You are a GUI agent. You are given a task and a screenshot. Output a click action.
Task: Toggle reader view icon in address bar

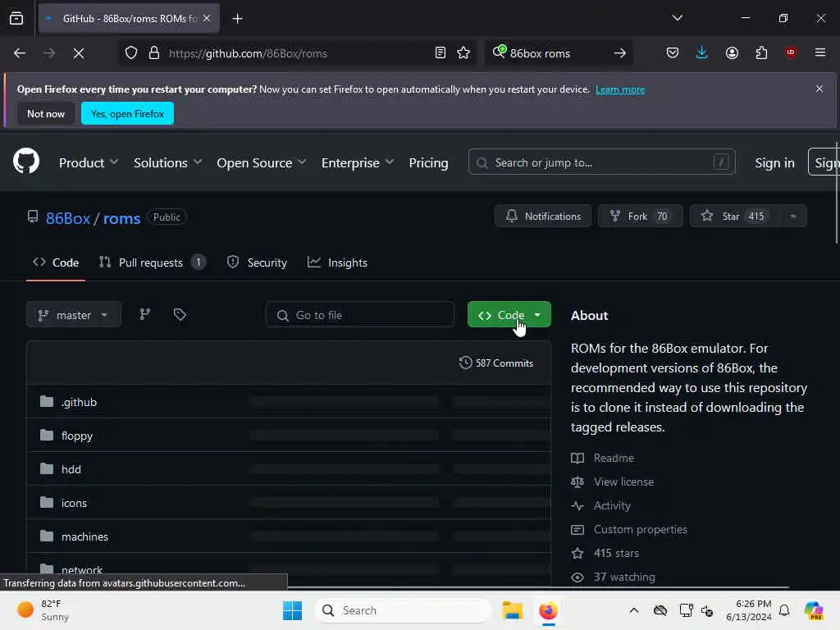click(x=440, y=53)
